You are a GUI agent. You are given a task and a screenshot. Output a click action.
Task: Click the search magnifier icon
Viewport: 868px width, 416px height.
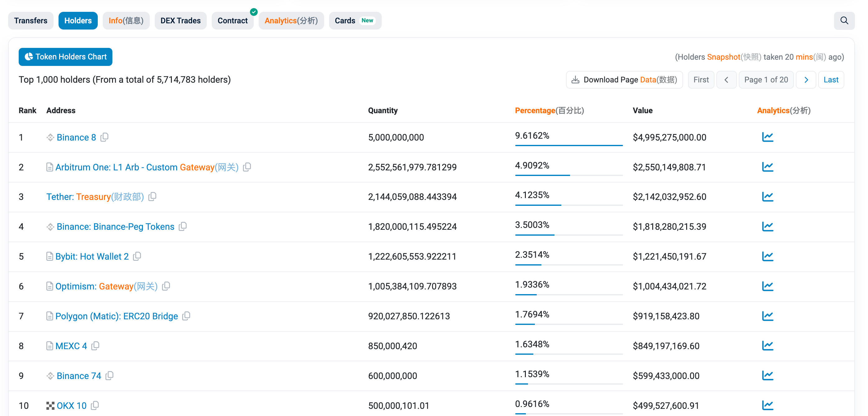click(844, 21)
